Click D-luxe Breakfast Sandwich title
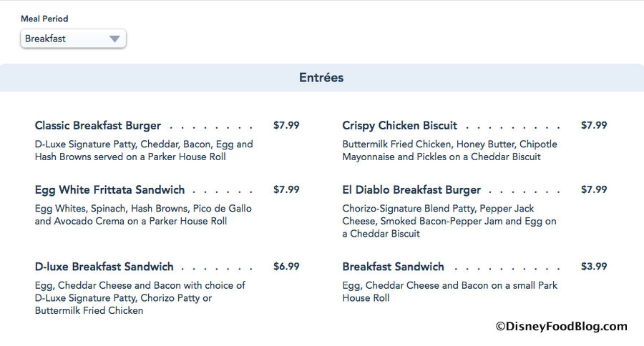Screen dimensions: 644x346 click(x=104, y=267)
